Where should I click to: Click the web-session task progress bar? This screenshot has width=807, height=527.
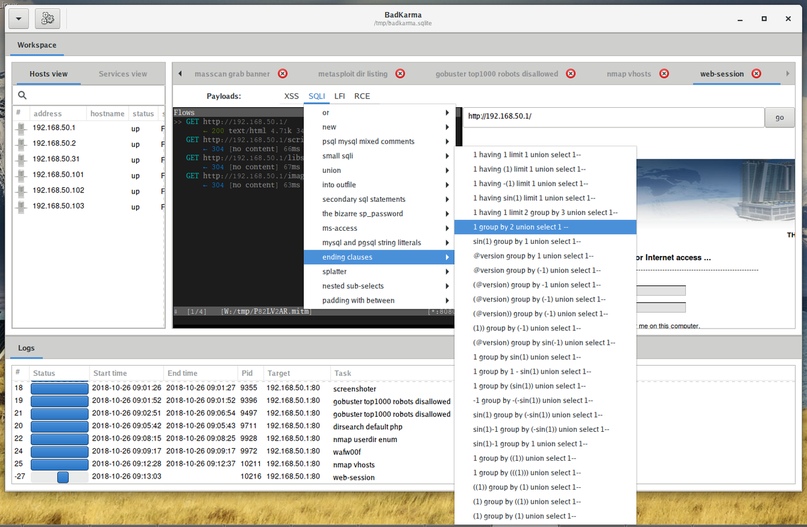coord(61,477)
